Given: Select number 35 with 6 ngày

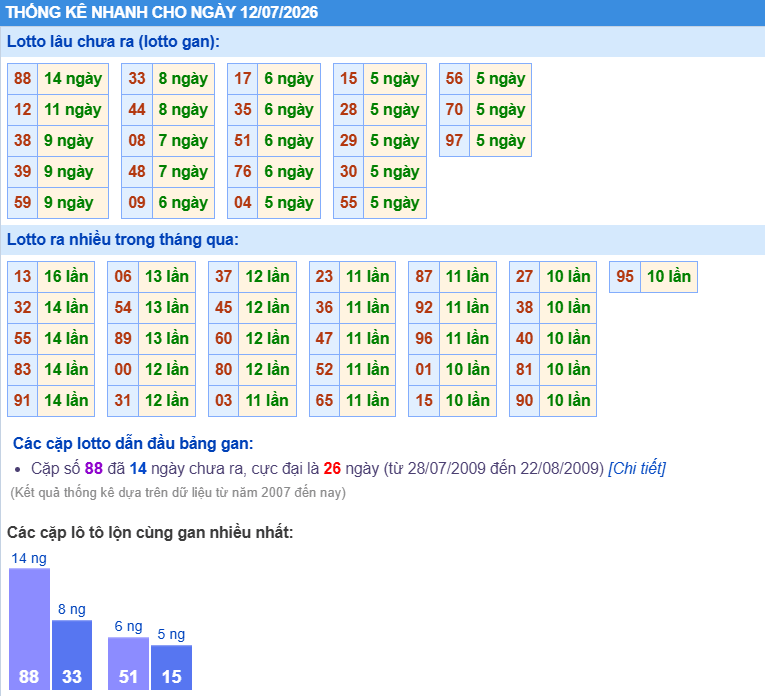Looking at the screenshot, I should 242,110.
